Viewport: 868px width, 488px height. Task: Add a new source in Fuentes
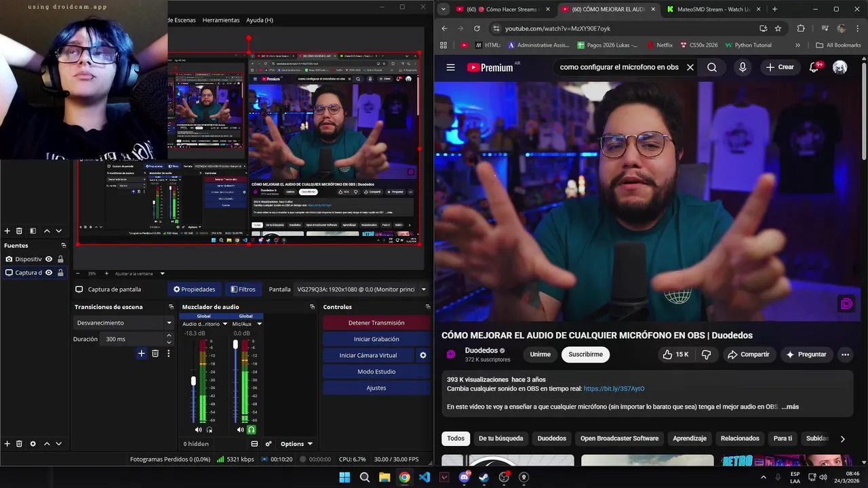coord(7,444)
